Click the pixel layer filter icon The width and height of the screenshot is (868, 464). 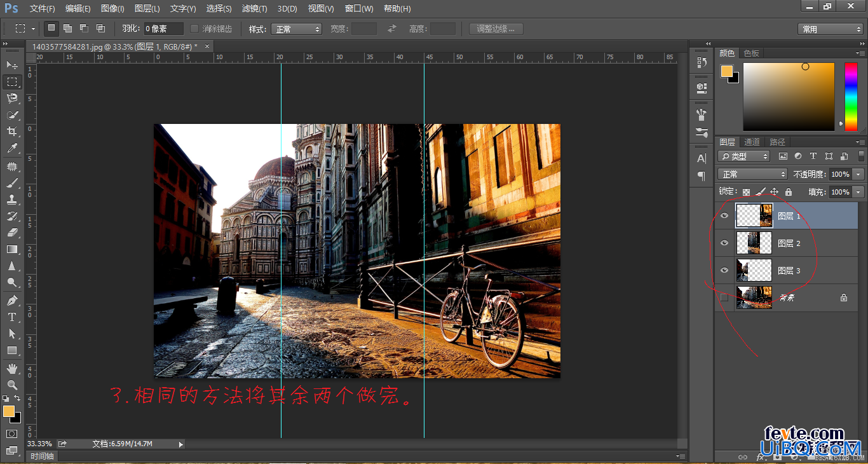[783, 156]
